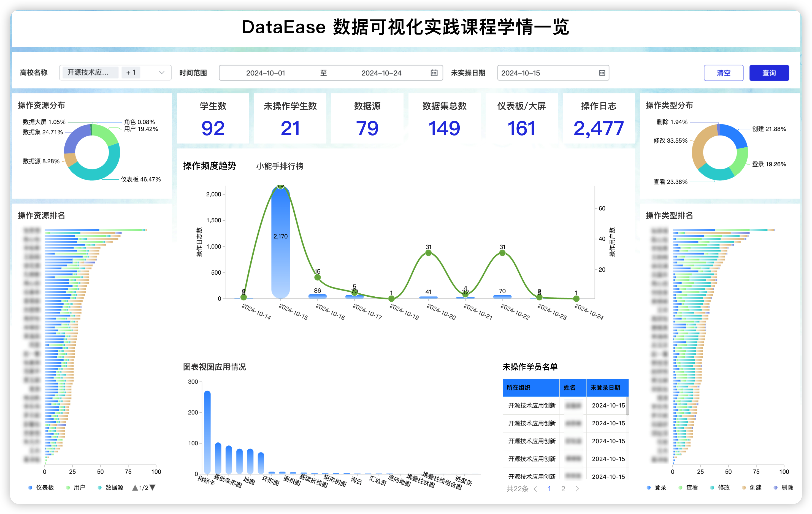Open page 2 of the student list
This screenshot has height=514, width=812.
point(563,489)
